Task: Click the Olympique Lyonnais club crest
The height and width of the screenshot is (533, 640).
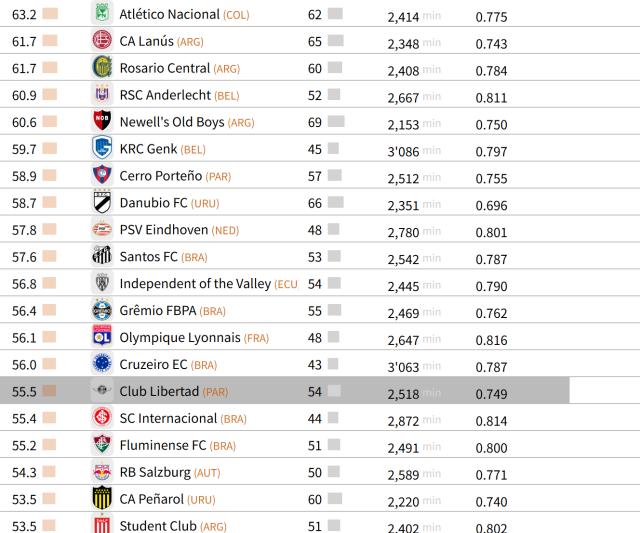Action: 101,337
